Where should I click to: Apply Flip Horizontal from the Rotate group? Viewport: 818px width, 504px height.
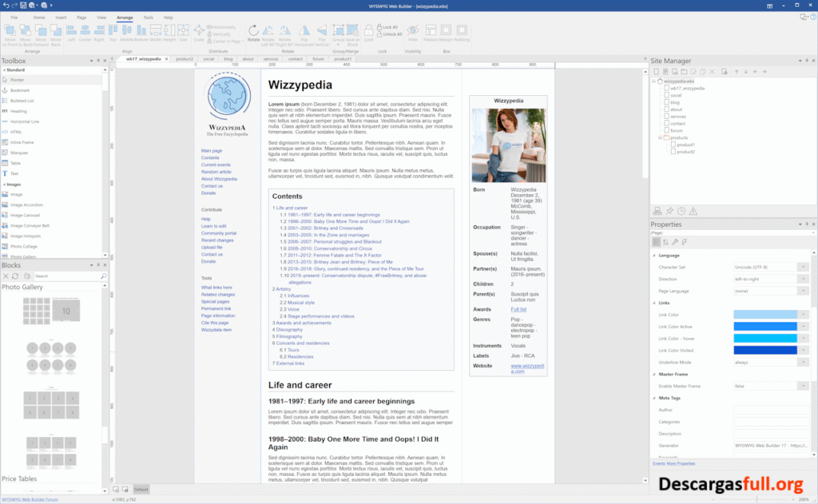[305, 30]
